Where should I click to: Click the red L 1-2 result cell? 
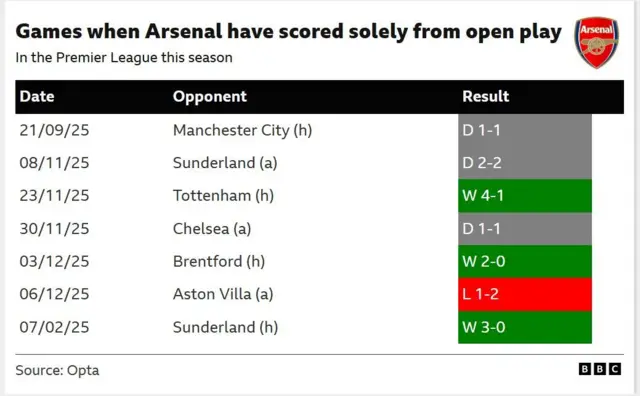point(525,294)
